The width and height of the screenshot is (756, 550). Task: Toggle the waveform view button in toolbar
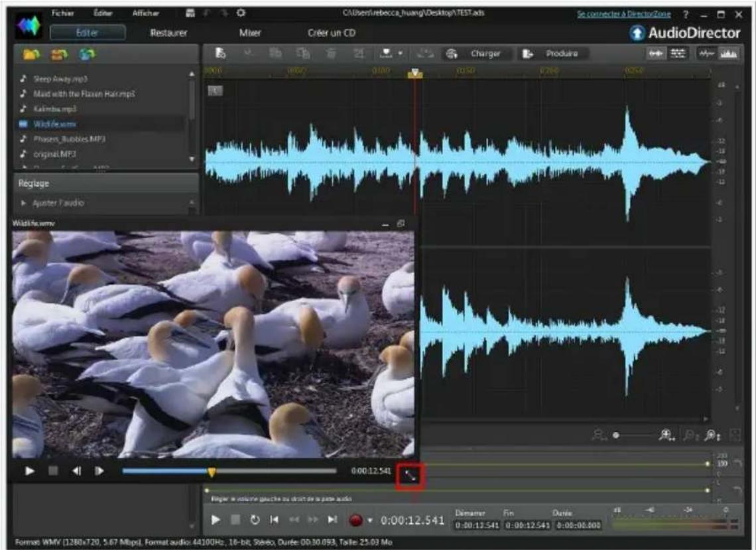coord(706,54)
